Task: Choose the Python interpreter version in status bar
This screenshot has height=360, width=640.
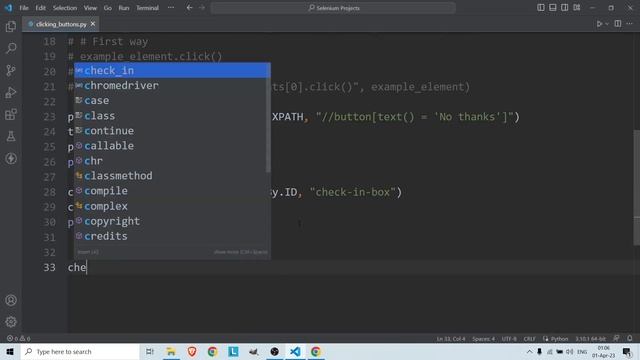Action: point(591,339)
